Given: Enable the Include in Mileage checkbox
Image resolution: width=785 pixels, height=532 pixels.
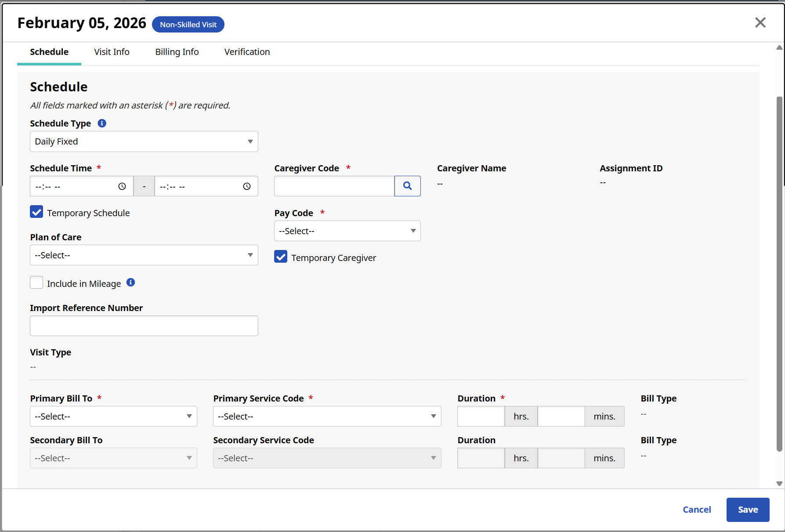Looking at the screenshot, I should pyautogui.click(x=36, y=282).
